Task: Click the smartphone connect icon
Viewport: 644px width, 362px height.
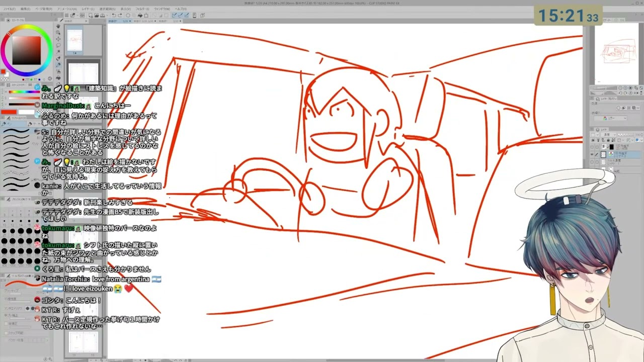Action: click(194, 15)
